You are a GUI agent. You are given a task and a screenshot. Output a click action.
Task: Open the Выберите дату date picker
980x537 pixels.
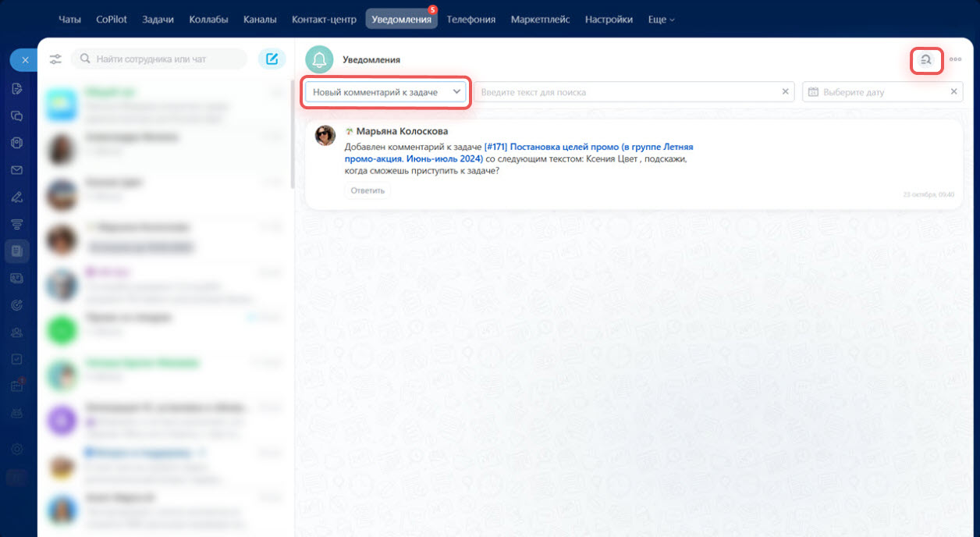click(874, 92)
